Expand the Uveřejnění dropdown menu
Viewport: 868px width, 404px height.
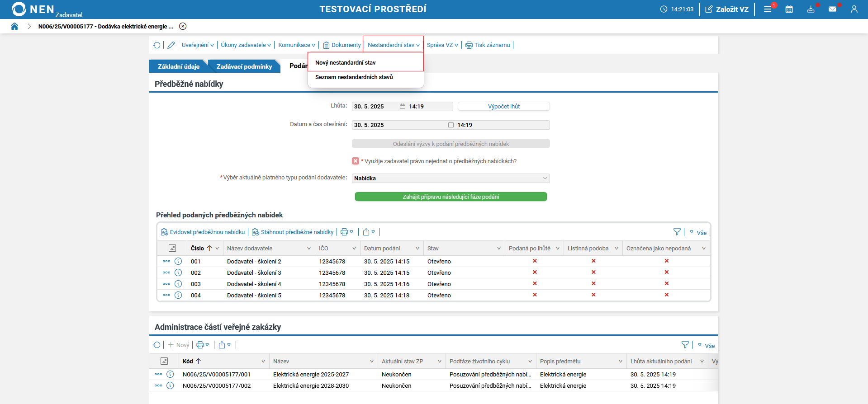[198, 45]
